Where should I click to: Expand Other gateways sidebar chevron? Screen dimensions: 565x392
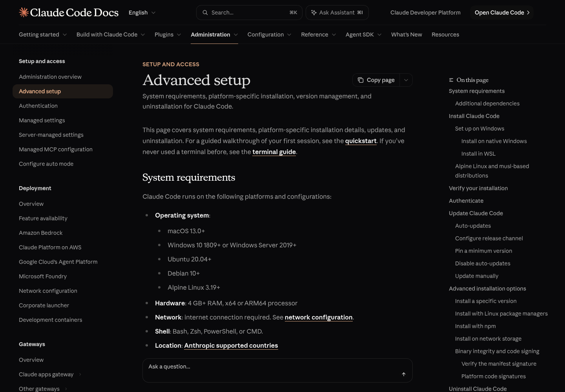click(66, 389)
